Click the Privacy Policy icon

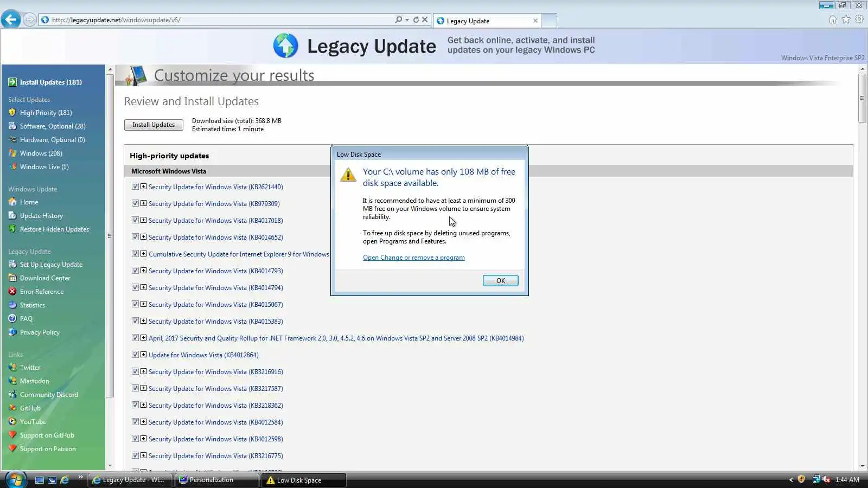[12, 332]
